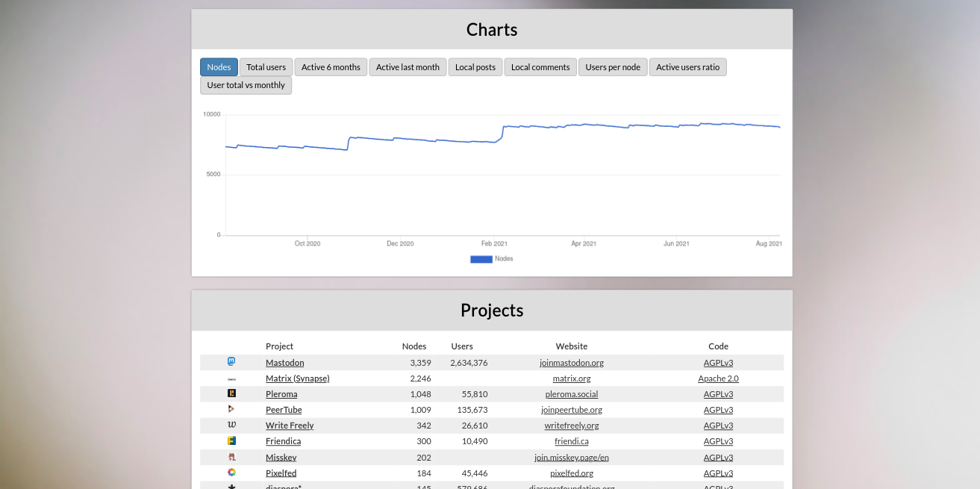Click Mastodon's node count 3,359

420,363
